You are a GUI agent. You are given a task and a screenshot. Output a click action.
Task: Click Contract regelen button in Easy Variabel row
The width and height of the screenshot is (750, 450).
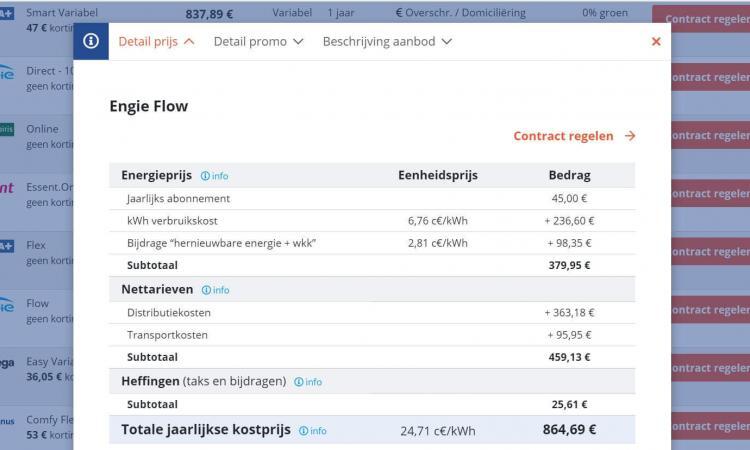pos(711,368)
